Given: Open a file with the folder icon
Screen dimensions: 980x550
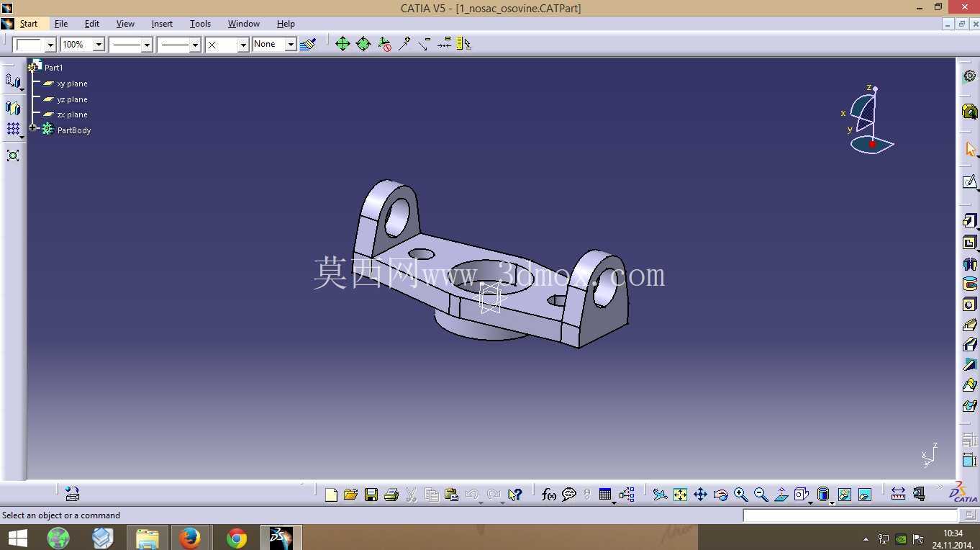Looking at the screenshot, I should point(350,495).
